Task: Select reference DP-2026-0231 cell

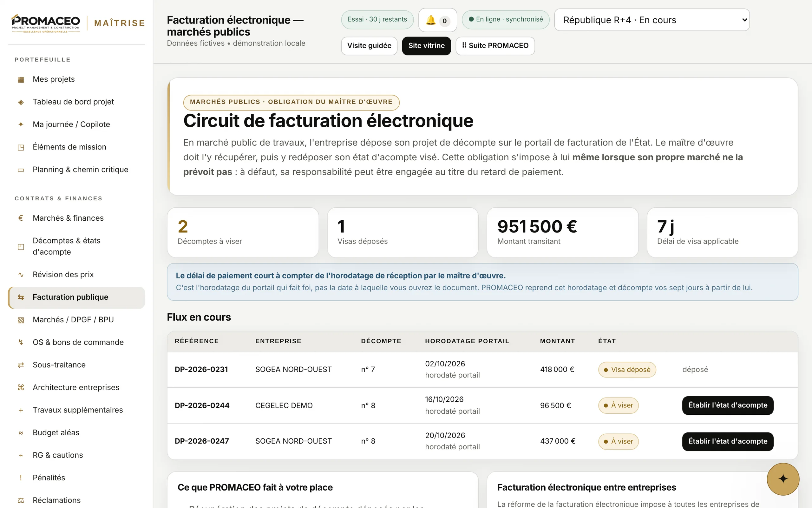Action: click(201, 370)
